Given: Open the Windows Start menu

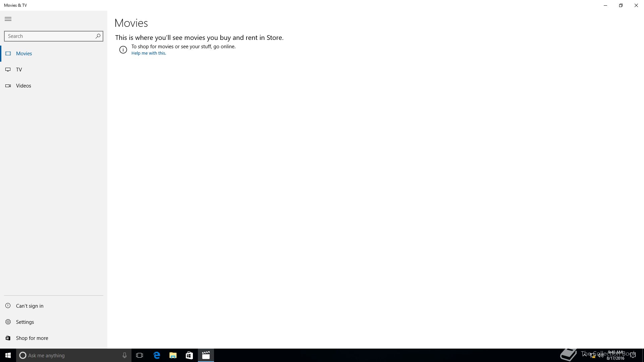Looking at the screenshot, I should pyautogui.click(x=8, y=355).
